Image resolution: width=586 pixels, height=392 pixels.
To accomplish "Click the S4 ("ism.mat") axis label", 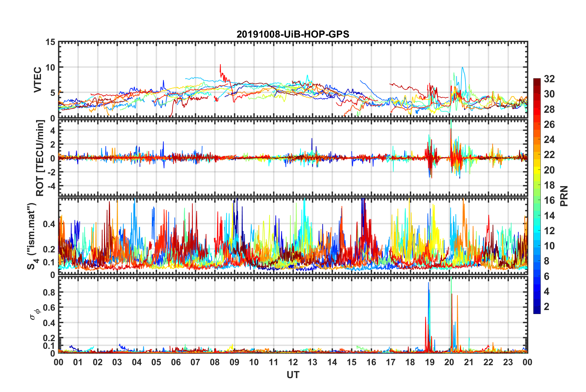I will 32,236.
